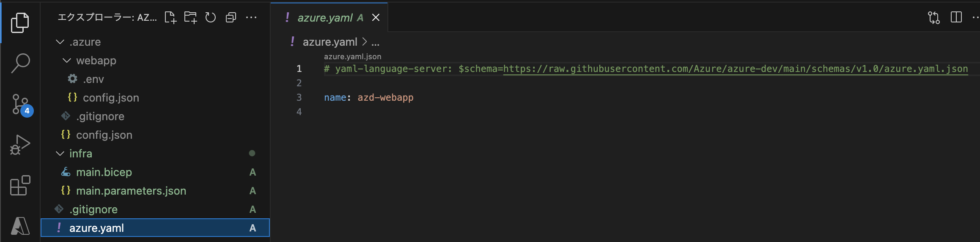Open Source Control view with badge 4
This screenshot has height=242, width=980.
(x=21, y=104)
